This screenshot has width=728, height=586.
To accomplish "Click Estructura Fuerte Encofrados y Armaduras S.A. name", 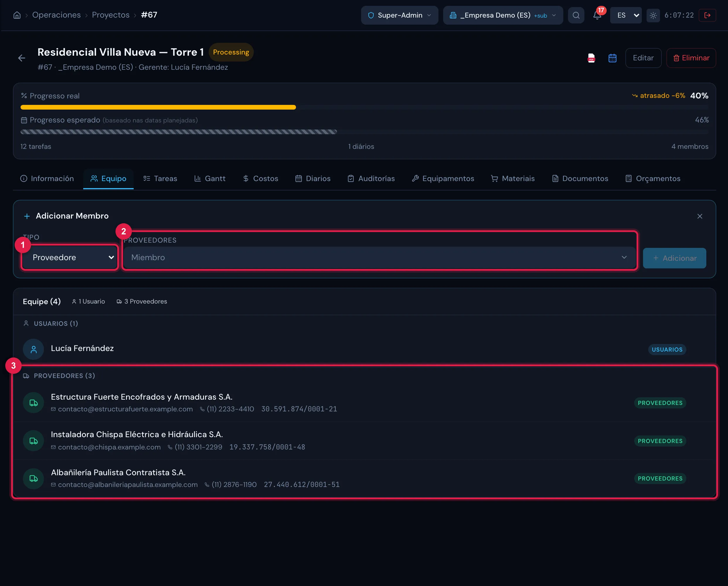I will click(x=142, y=397).
